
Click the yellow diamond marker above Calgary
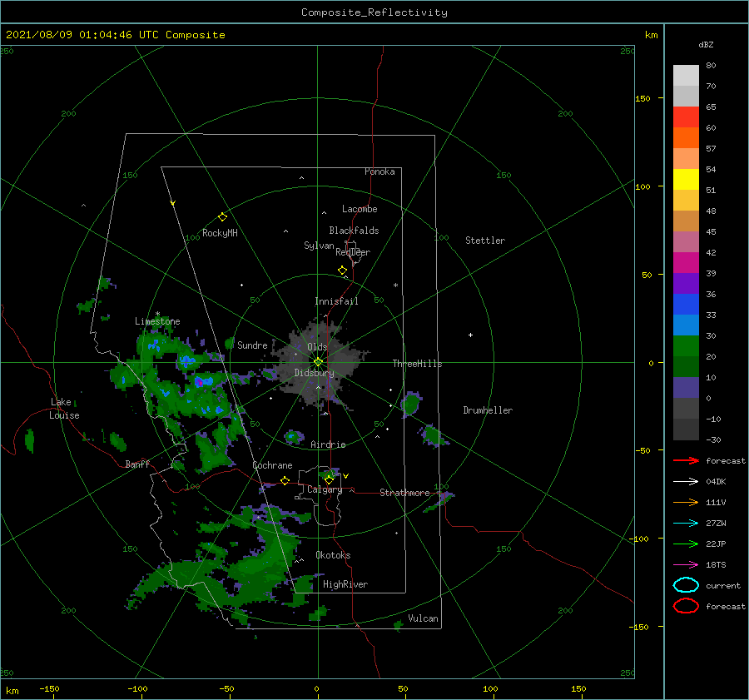click(x=329, y=479)
